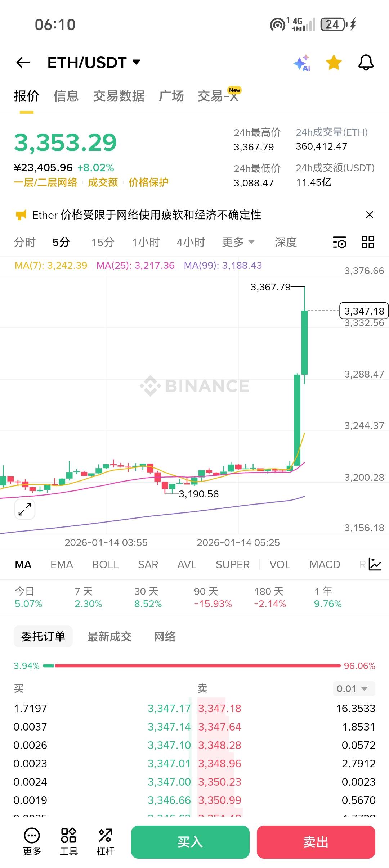This screenshot has height=868, width=389.
Task: Dismiss the Ether news banner
Action: (369, 215)
